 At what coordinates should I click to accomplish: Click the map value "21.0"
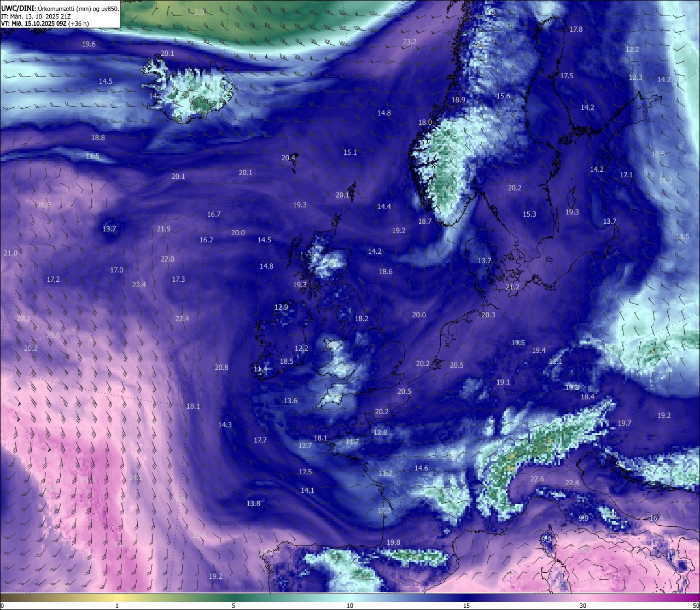pyautogui.click(x=10, y=253)
